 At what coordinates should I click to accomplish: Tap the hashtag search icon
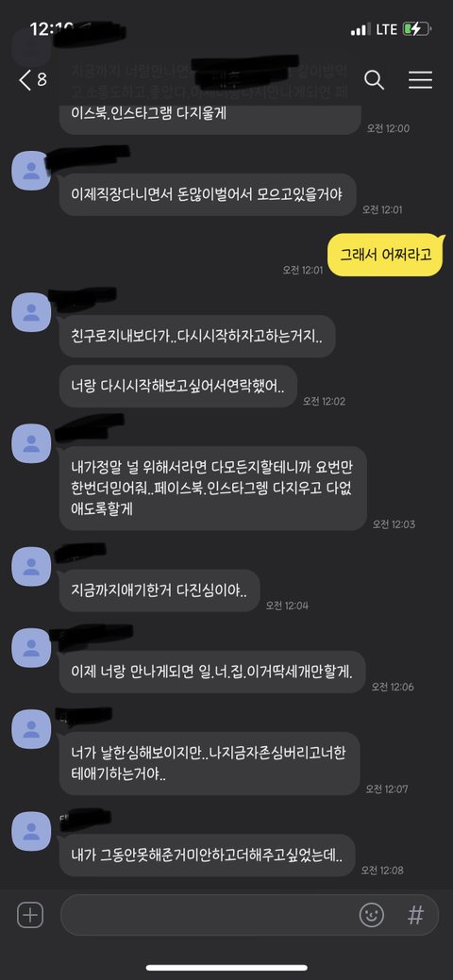coord(415,916)
